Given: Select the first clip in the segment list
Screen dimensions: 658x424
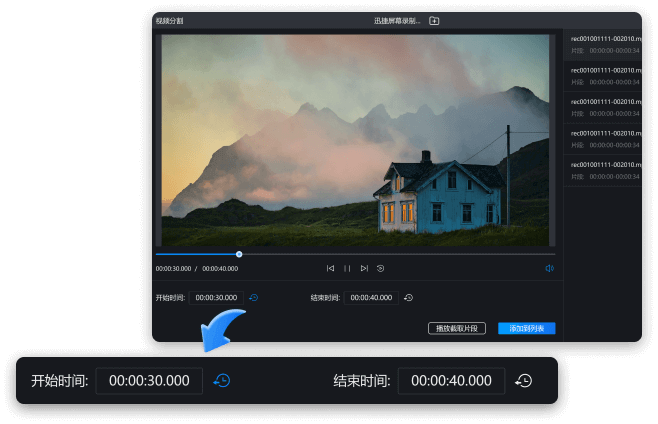Looking at the screenshot, I should click(602, 44).
